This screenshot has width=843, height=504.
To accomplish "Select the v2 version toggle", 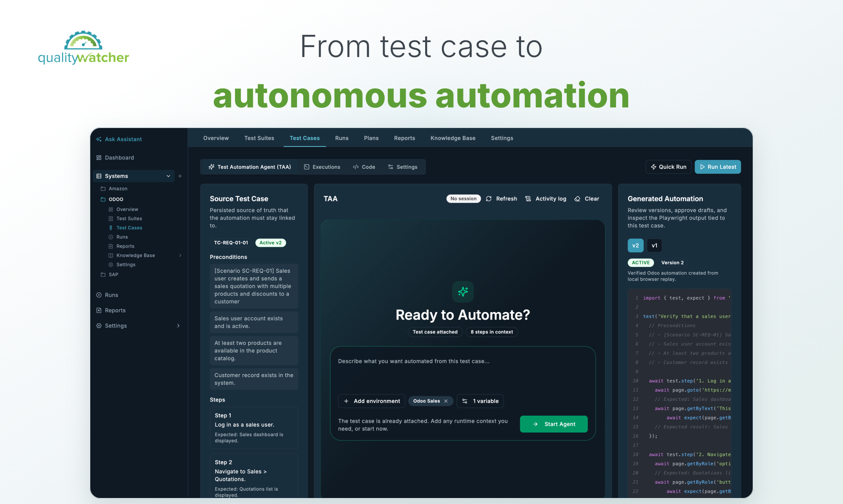I will coord(635,246).
